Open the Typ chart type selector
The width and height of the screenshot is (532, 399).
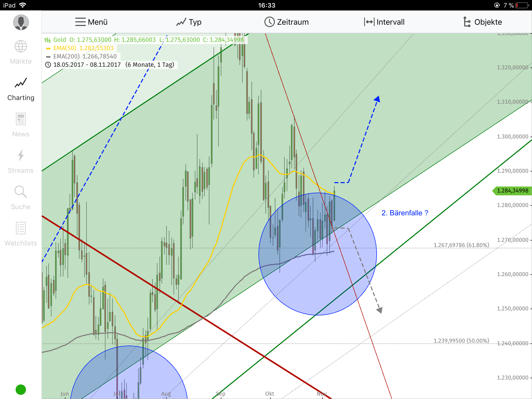(189, 22)
